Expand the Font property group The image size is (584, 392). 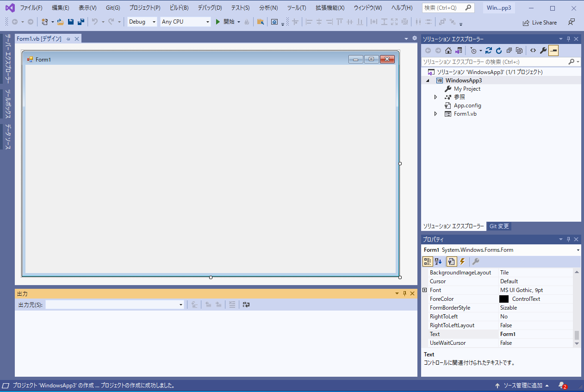(x=425, y=290)
